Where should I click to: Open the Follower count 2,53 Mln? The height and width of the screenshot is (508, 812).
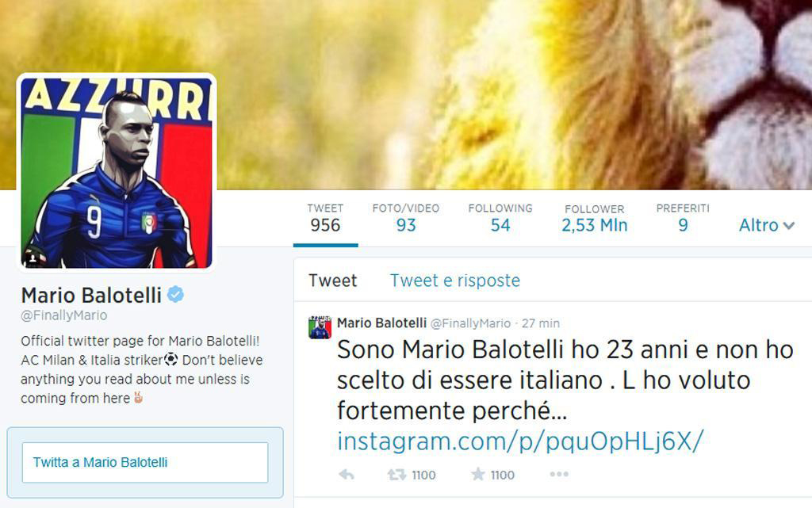tap(595, 218)
